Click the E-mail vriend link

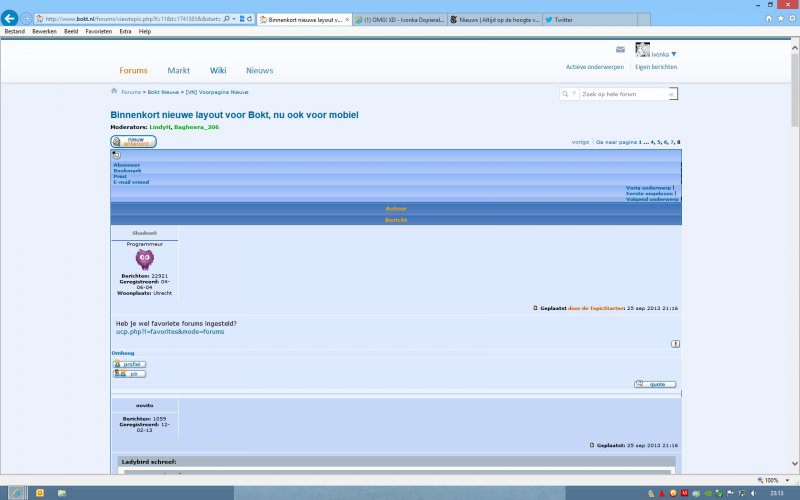(x=131, y=182)
